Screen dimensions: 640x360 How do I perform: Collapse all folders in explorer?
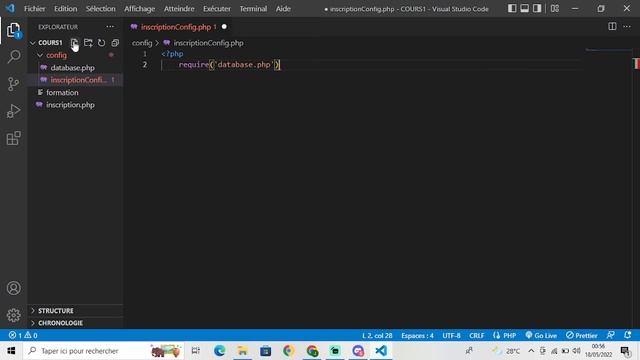[115, 42]
